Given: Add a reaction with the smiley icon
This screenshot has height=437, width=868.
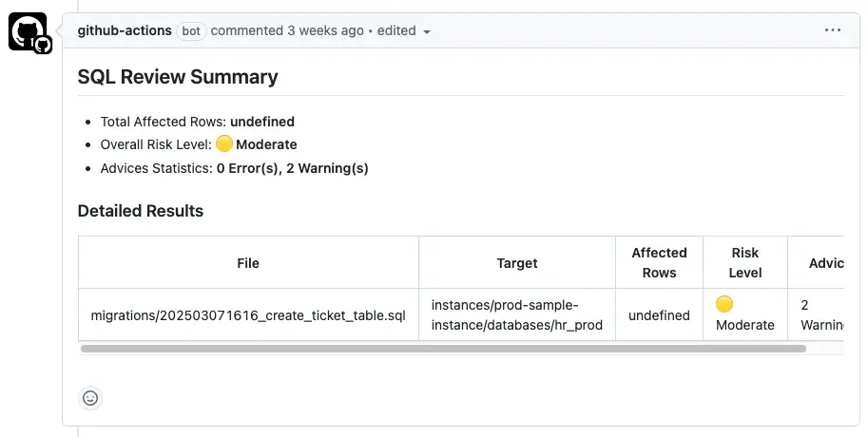Looking at the screenshot, I should pyautogui.click(x=90, y=398).
